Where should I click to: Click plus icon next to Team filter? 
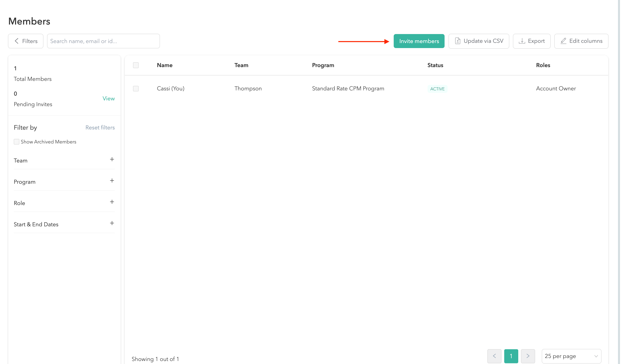point(112,159)
